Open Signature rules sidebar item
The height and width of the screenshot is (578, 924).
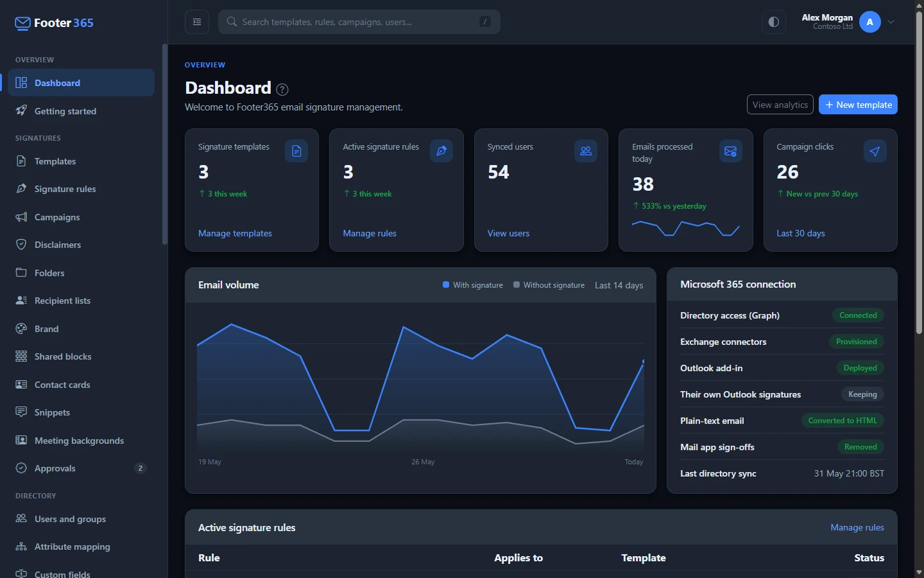(81, 189)
